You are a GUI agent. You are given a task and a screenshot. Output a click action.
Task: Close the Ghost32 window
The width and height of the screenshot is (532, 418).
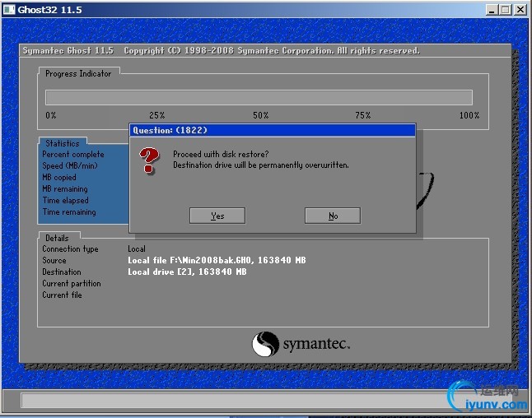pyautogui.click(x=520, y=10)
